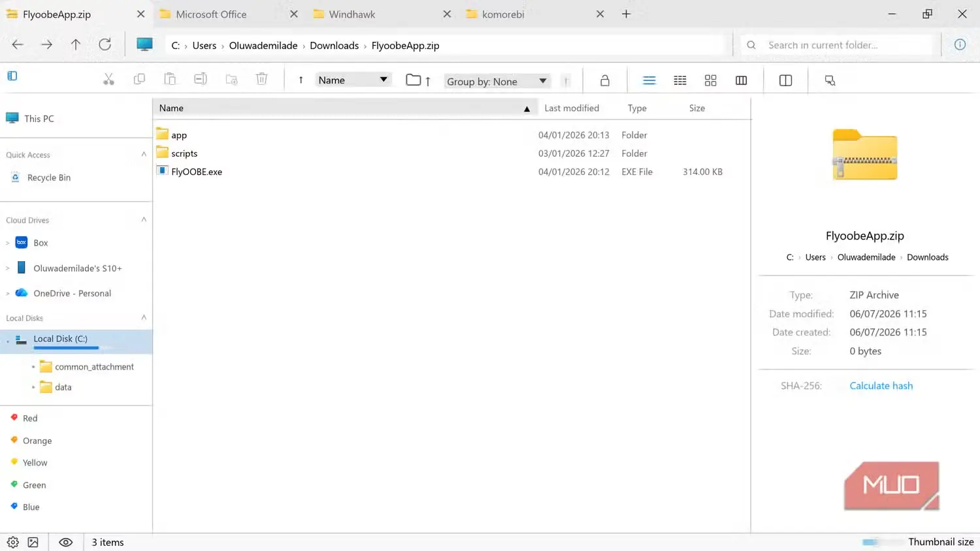
Task: Click the New folder icon
Action: [231, 80]
